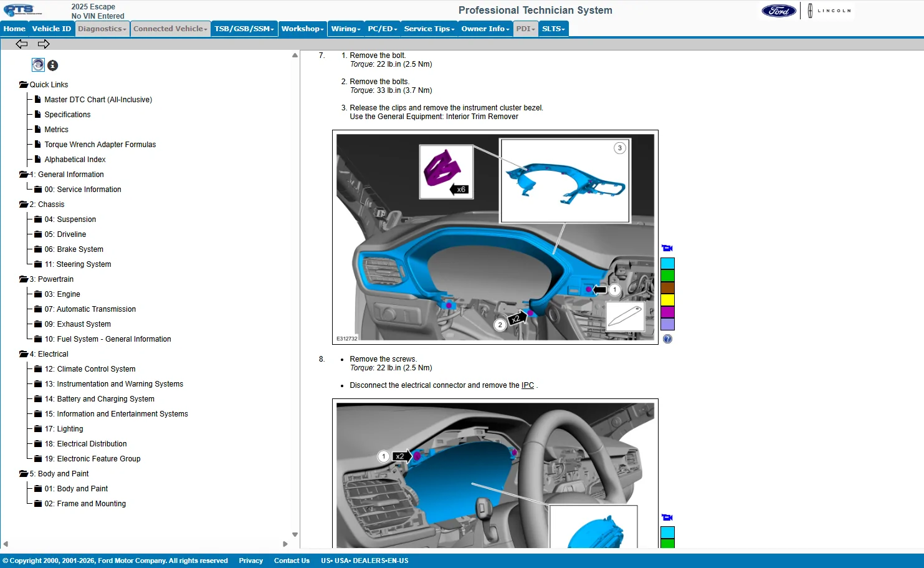Image resolution: width=924 pixels, height=568 pixels.
Task: Switch to the Vehicle ID tab
Action: coord(52,29)
